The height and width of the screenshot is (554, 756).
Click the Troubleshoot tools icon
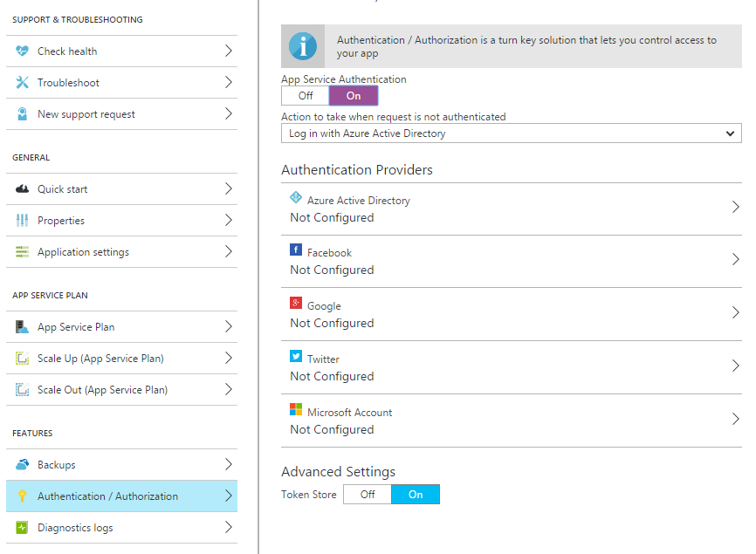pyautogui.click(x=22, y=83)
